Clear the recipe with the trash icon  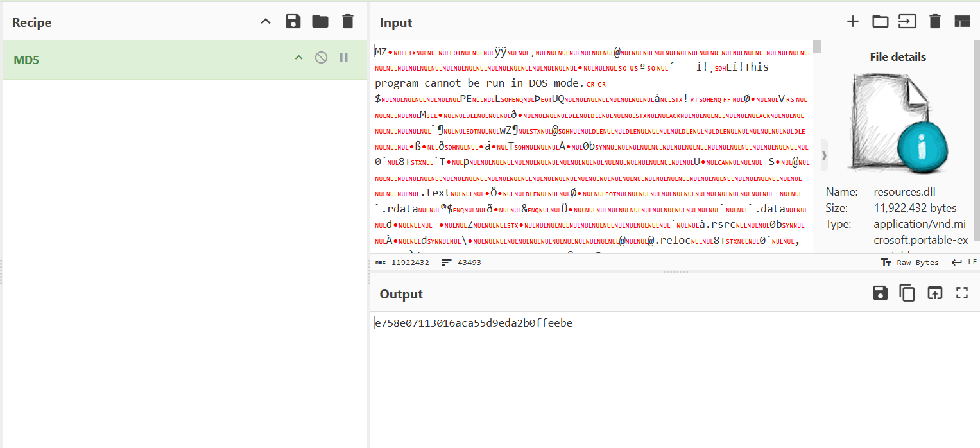pyautogui.click(x=347, y=22)
